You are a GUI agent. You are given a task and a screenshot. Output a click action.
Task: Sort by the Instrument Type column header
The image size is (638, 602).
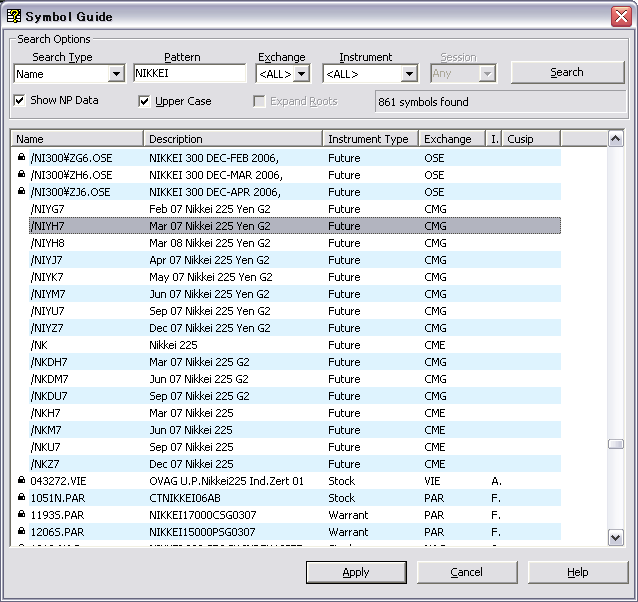click(x=370, y=139)
